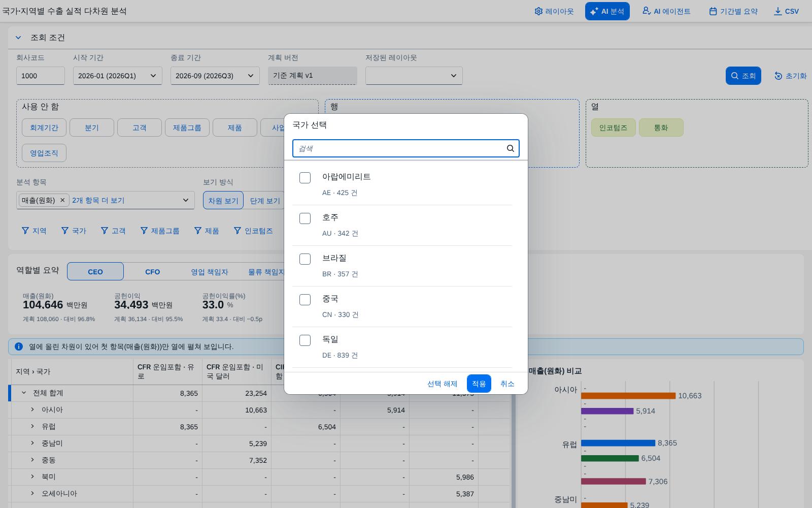Screen dimensions: 812x508
Task: Click the 초기화 reset icon
Action: 778,76
